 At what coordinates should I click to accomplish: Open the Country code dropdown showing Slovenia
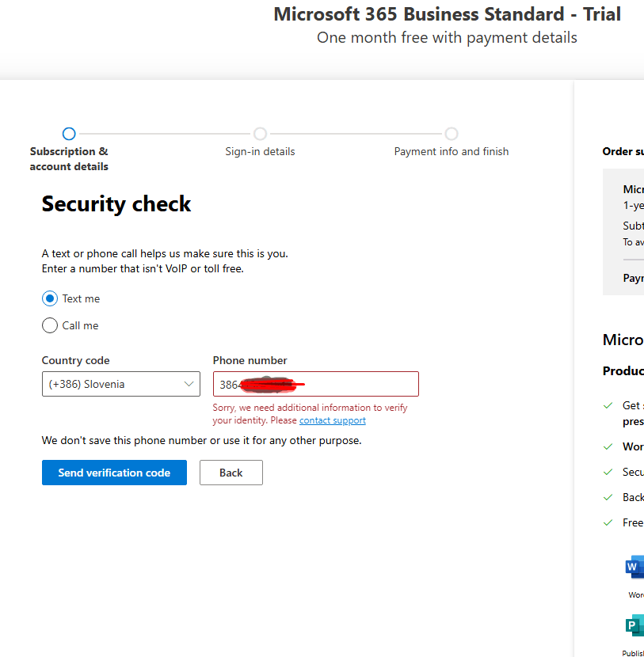(121, 384)
